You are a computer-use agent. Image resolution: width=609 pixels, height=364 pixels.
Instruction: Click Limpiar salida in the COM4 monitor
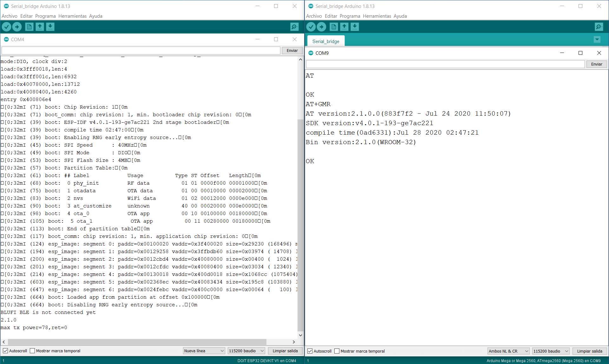(x=285, y=351)
